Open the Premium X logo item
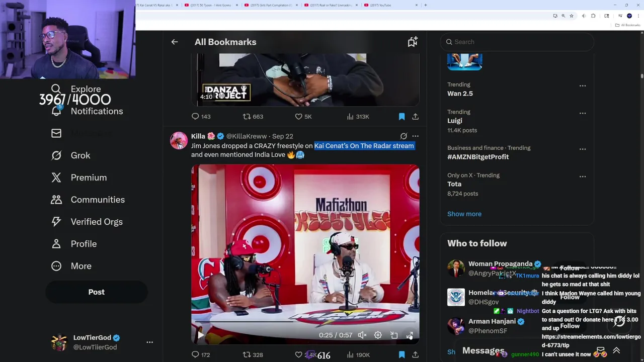The height and width of the screenshot is (362, 644). pyautogui.click(x=56, y=177)
